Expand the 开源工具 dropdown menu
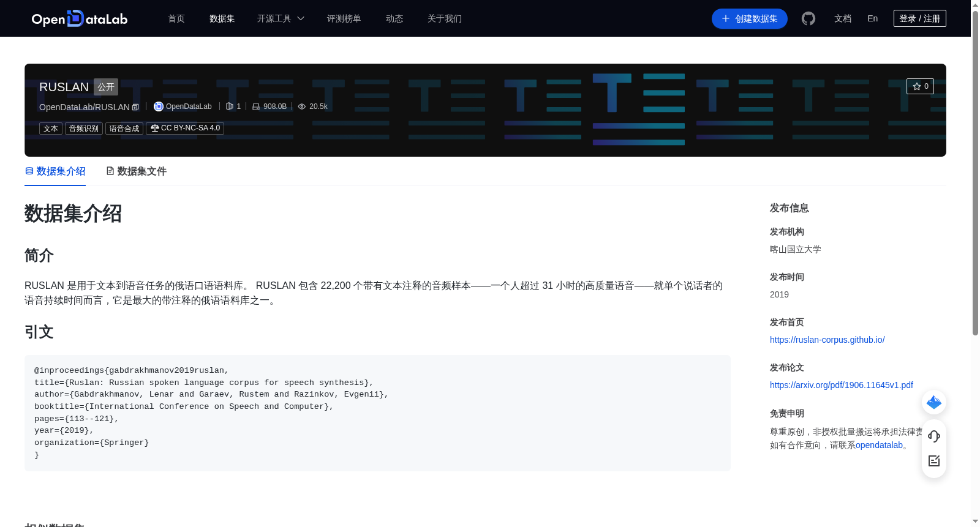The height and width of the screenshot is (527, 980). click(x=281, y=18)
